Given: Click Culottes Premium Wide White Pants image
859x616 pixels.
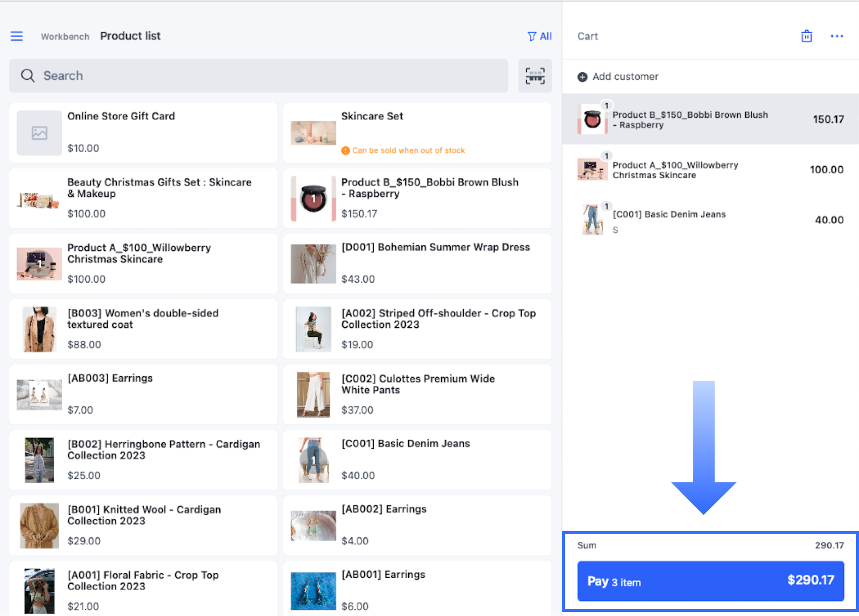Looking at the screenshot, I should pyautogui.click(x=313, y=395).
